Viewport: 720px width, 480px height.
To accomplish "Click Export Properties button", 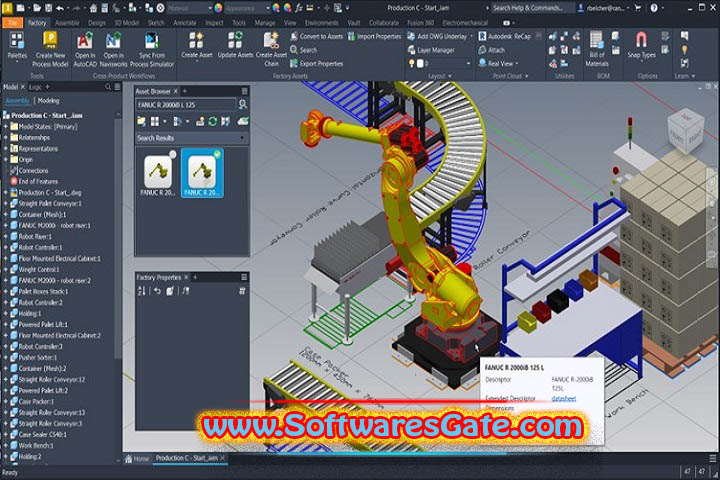I will click(x=316, y=63).
